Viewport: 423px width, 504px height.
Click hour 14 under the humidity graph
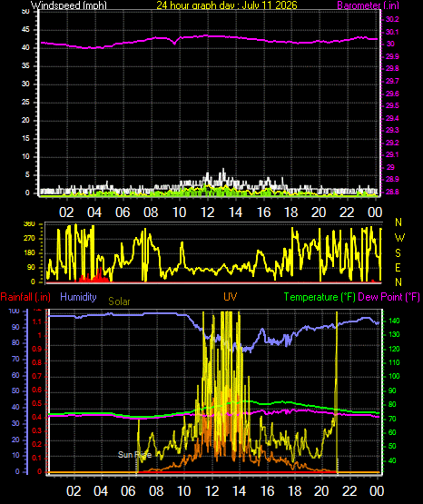[239, 491]
